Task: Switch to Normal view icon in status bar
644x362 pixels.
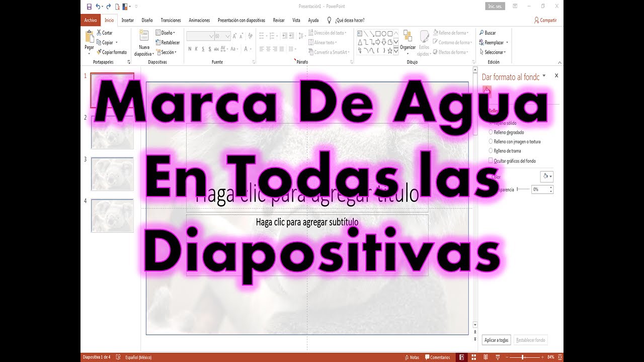Action: (x=461, y=357)
